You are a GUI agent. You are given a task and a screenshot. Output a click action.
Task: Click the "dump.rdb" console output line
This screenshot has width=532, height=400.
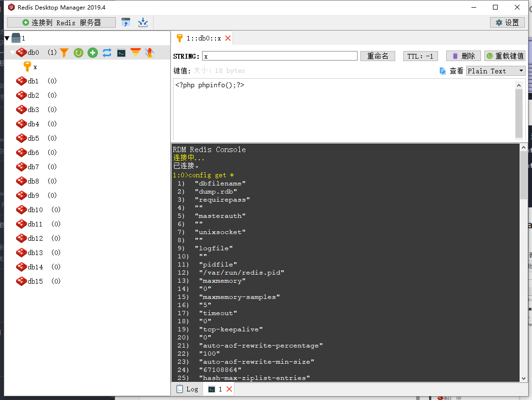coord(216,192)
